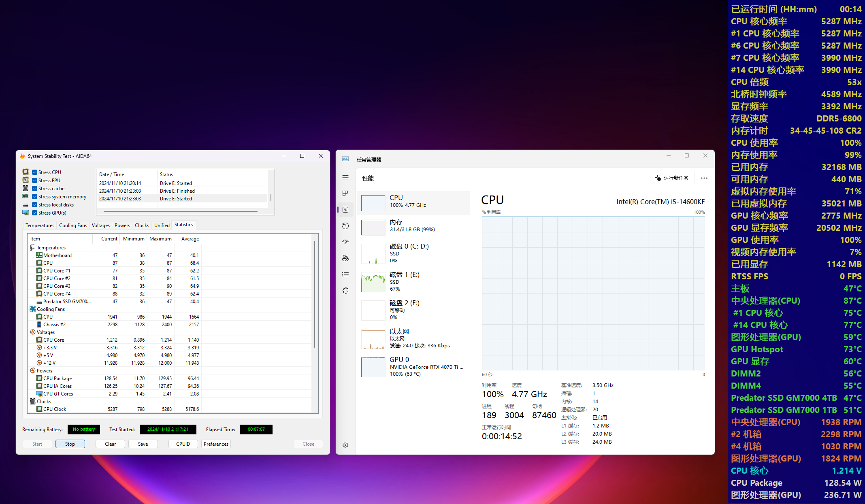
Task: Click AIDA64 flame icon in title bar
Action: 22,156
